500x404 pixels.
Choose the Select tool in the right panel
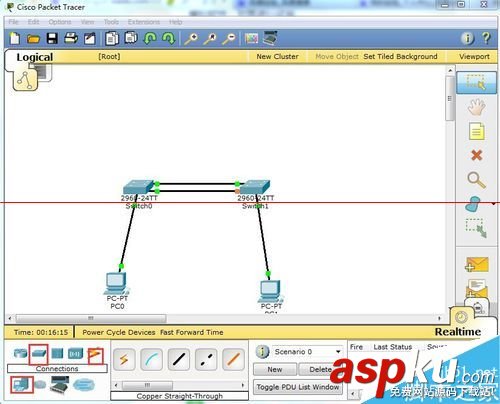pos(476,82)
